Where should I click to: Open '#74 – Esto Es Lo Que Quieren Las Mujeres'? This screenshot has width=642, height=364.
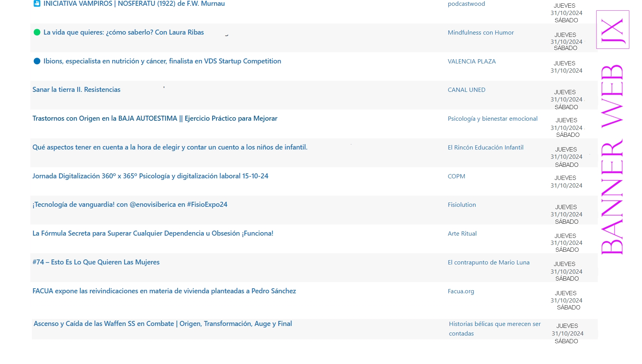pos(96,262)
